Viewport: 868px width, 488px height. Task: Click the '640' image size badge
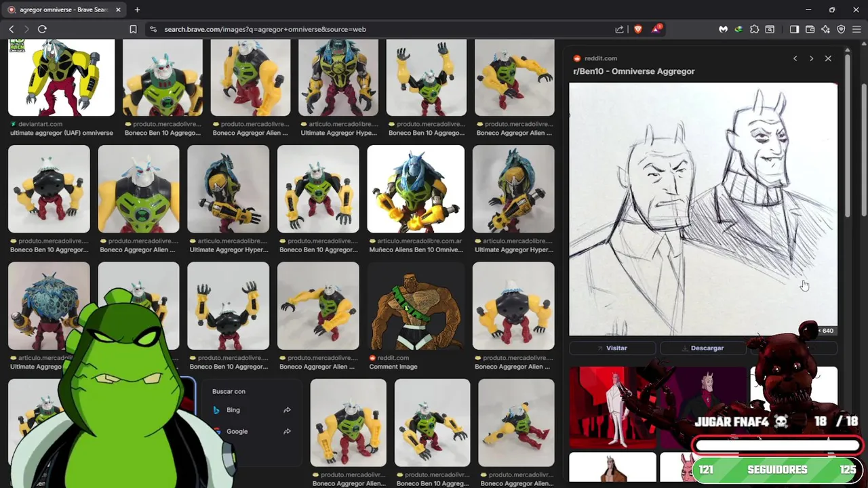(827, 331)
